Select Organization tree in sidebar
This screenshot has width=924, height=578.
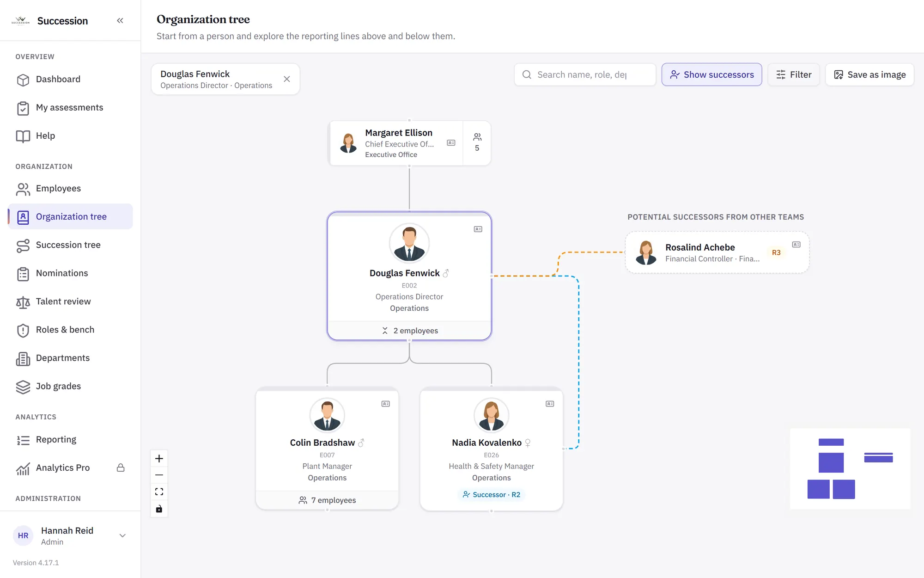point(70,217)
